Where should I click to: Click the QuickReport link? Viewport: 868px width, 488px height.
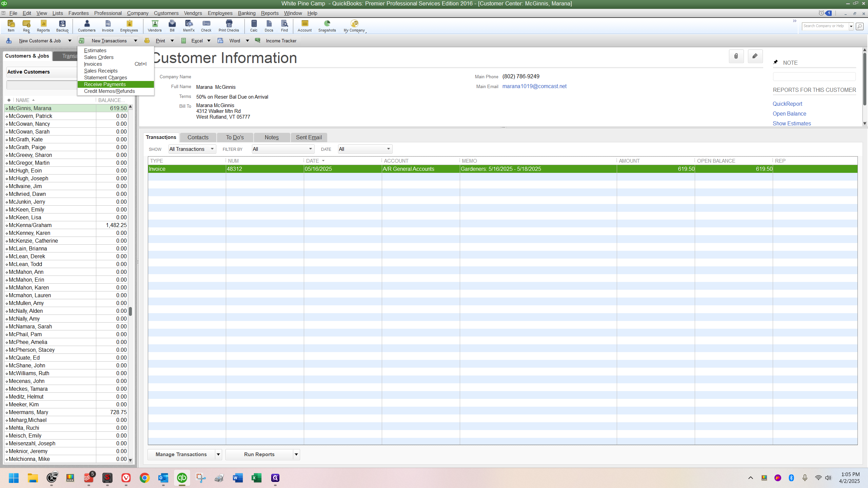pos(787,104)
